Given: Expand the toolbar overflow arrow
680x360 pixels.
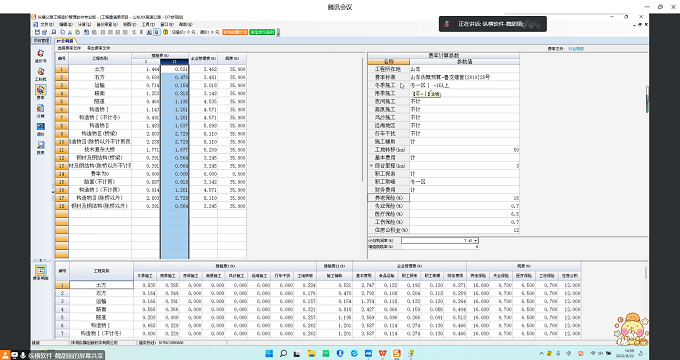Looking at the screenshot, I should 278,33.
